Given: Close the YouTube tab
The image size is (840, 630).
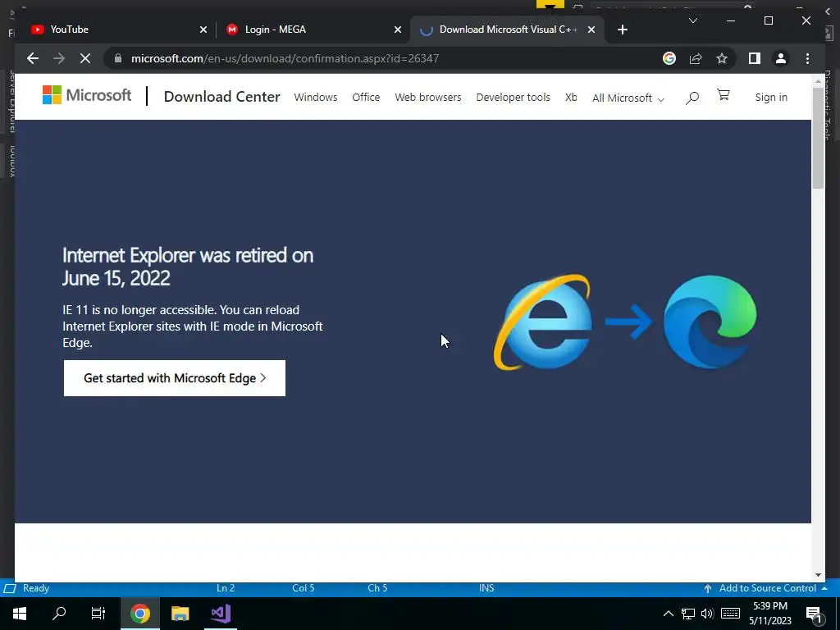Looking at the screenshot, I should point(203,30).
